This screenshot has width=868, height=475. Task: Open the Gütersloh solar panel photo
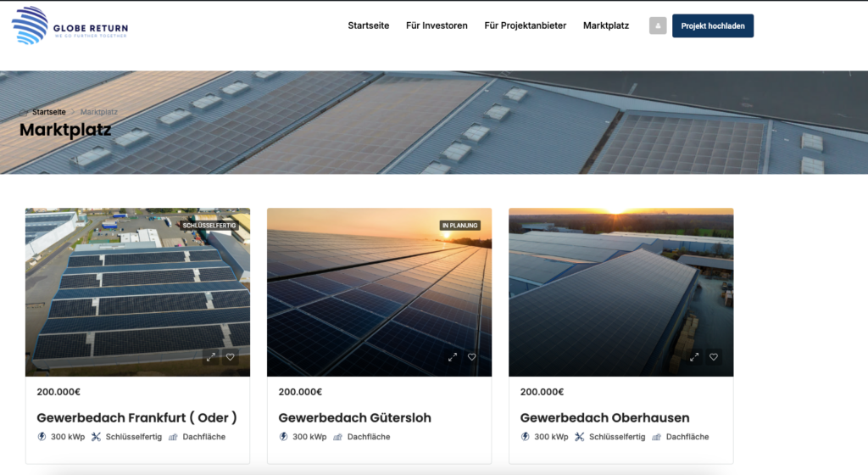tap(379, 293)
